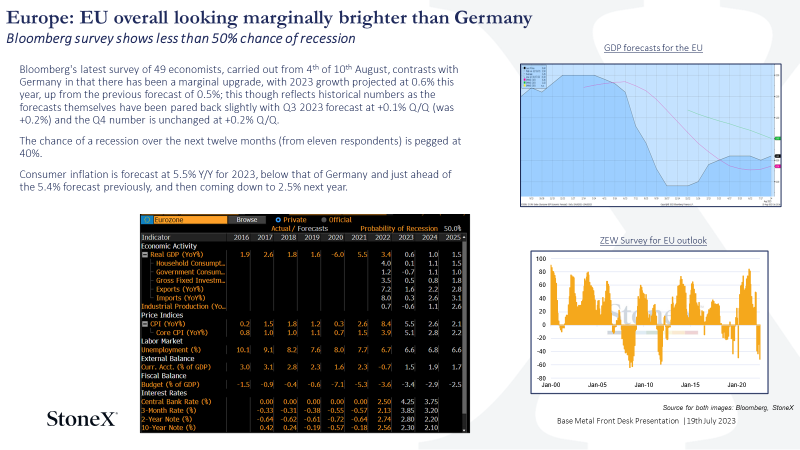Click the 50.0% recession probability value

pyautogui.click(x=452, y=229)
